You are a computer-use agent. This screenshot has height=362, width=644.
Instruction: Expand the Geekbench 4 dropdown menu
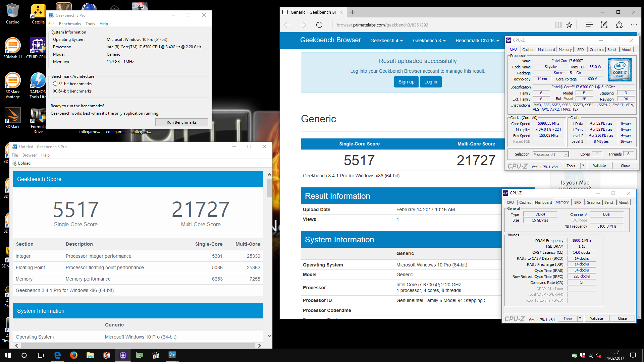[386, 41]
